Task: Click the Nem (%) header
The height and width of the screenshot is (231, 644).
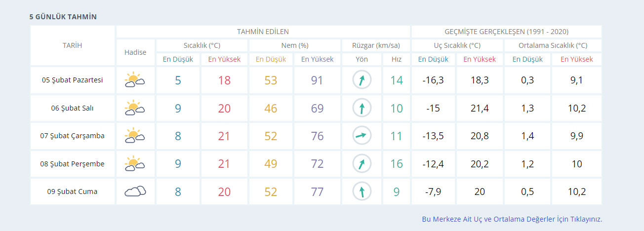Action: [x=294, y=45]
